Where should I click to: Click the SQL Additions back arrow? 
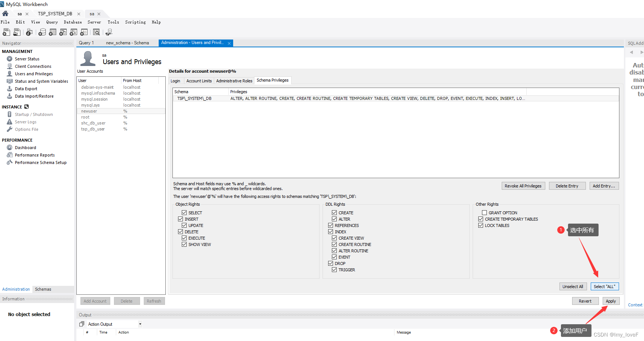[631, 52]
